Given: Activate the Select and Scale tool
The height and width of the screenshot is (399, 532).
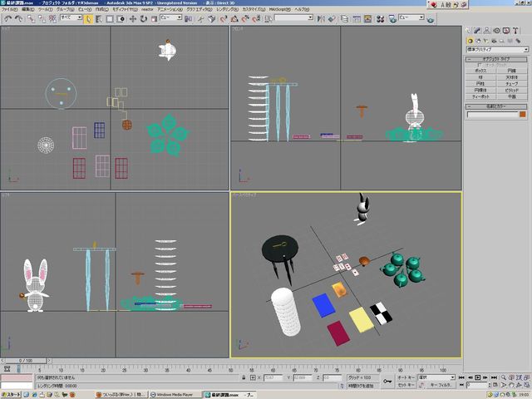Looking at the screenshot, I should point(154,19).
